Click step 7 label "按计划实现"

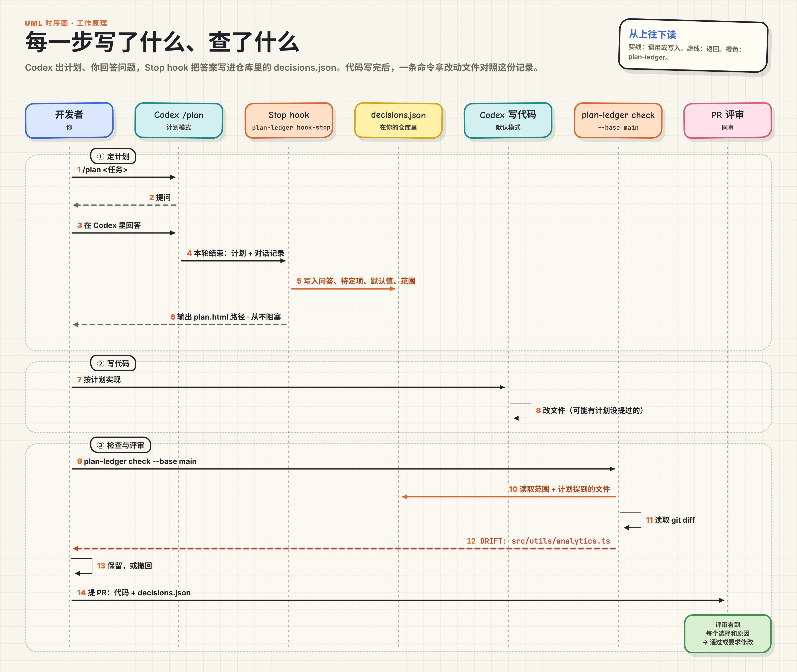[102, 379]
